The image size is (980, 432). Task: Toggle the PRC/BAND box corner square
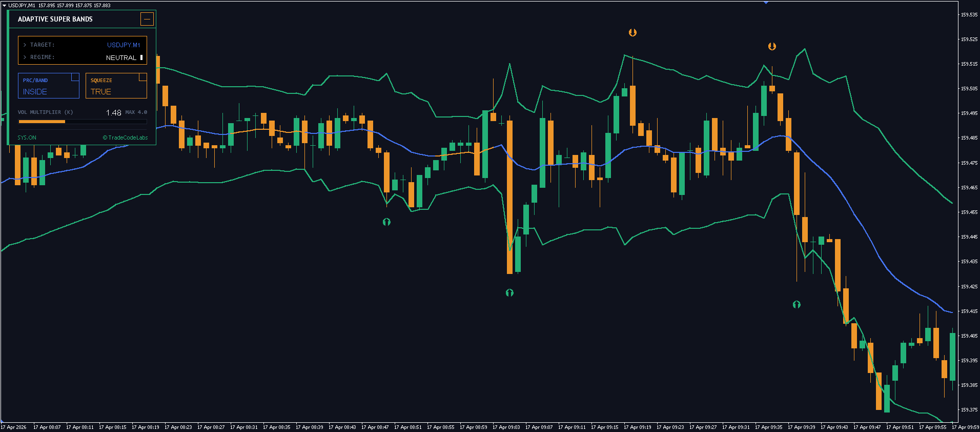tap(75, 77)
